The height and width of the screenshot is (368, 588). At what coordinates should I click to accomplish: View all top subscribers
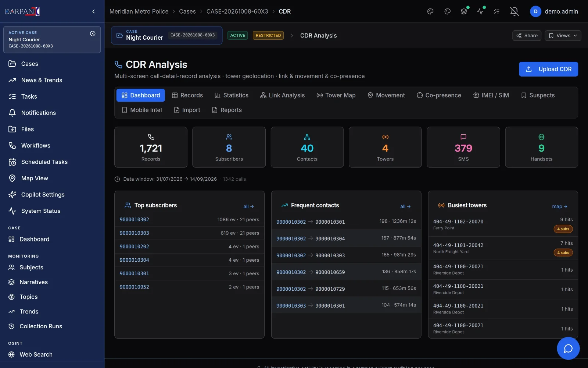click(248, 206)
